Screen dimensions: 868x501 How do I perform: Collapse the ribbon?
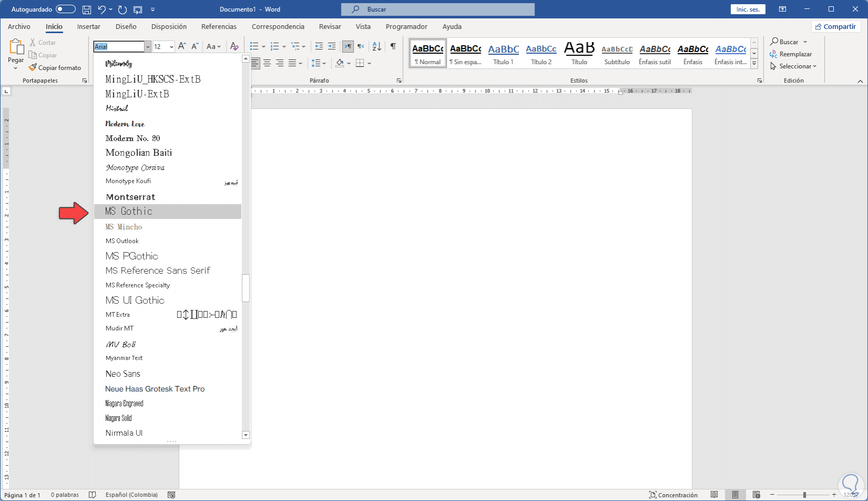[x=860, y=81]
